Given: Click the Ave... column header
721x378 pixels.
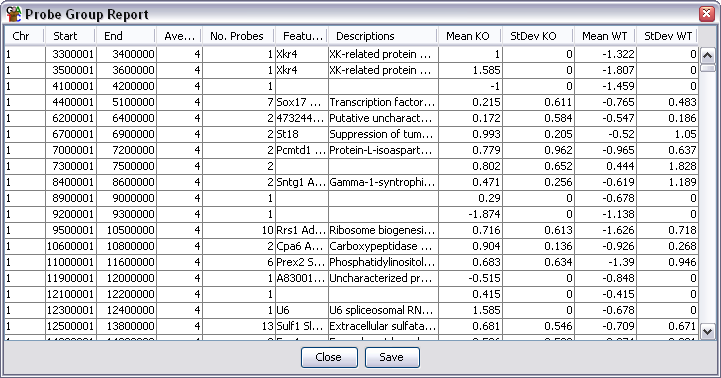Looking at the screenshot, I should [x=179, y=36].
